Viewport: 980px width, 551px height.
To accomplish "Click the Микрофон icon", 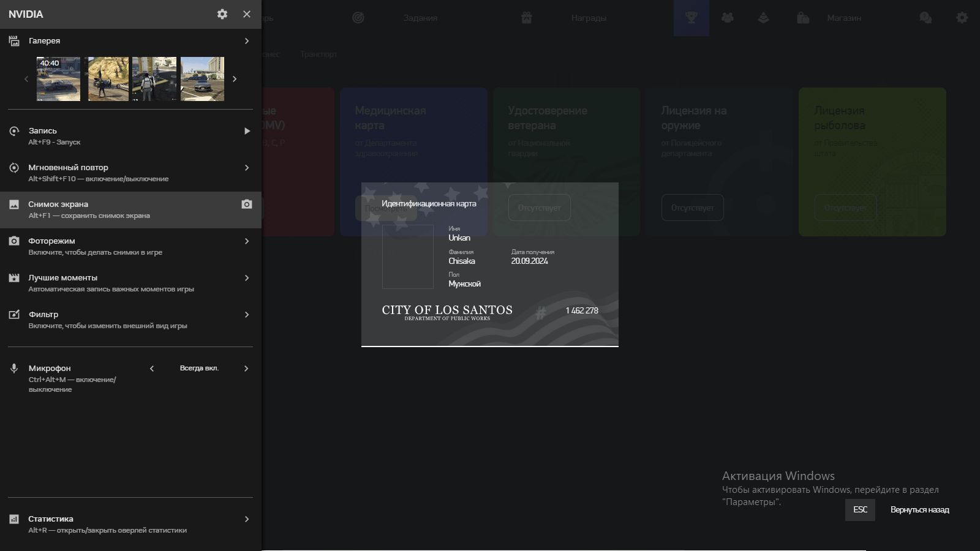I will pos(14,369).
